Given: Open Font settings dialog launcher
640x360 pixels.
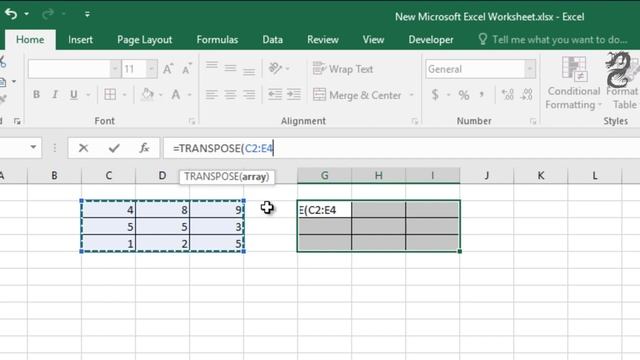Looking at the screenshot, I should click(x=192, y=121).
